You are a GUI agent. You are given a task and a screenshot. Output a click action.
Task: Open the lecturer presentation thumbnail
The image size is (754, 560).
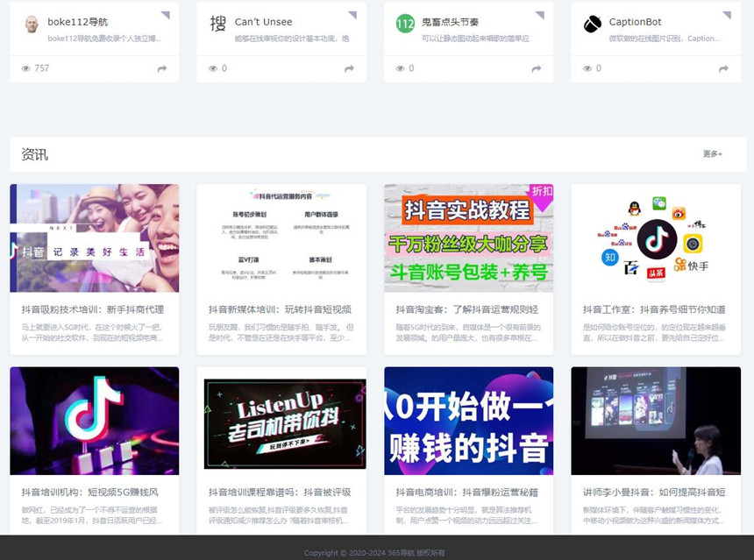[656, 421]
